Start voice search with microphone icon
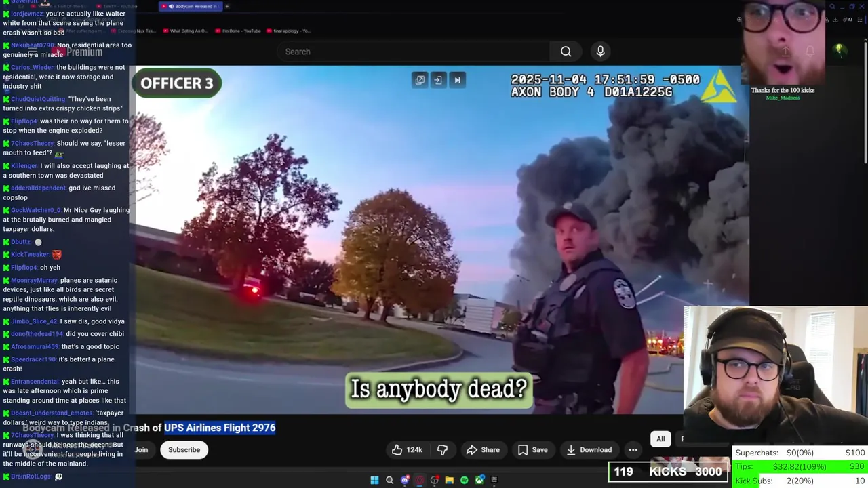The image size is (868, 488). (600, 52)
